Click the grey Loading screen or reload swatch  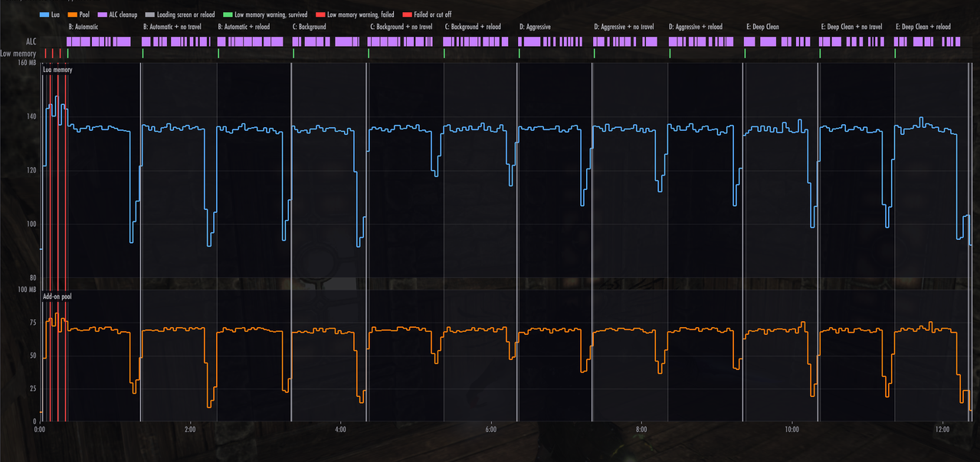pos(150,15)
